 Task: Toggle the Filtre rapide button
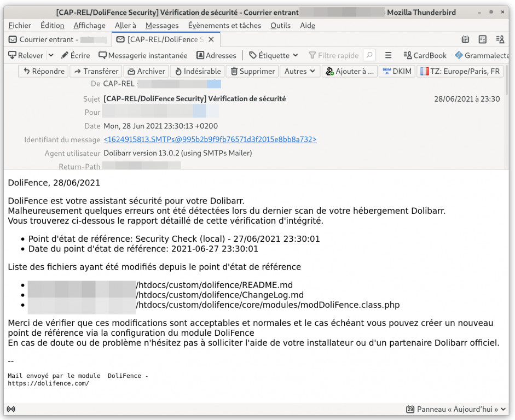334,55
